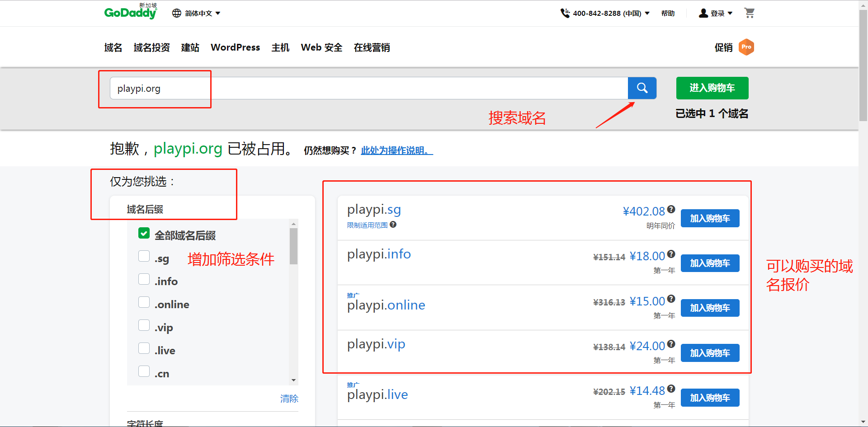The height and width of the screenshot is (427, 868).
Task: Open the Web 安全 menu
Action: [x=321, y=47]
